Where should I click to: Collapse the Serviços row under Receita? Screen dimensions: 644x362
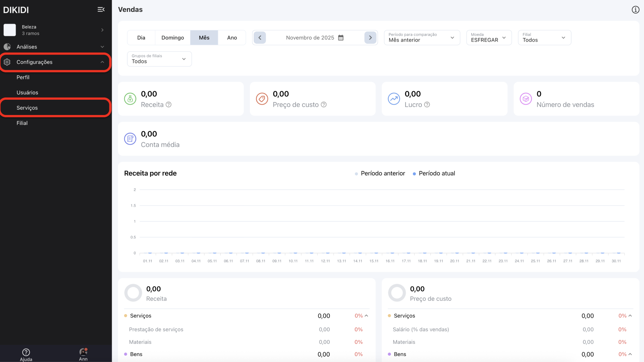point(366,316)
